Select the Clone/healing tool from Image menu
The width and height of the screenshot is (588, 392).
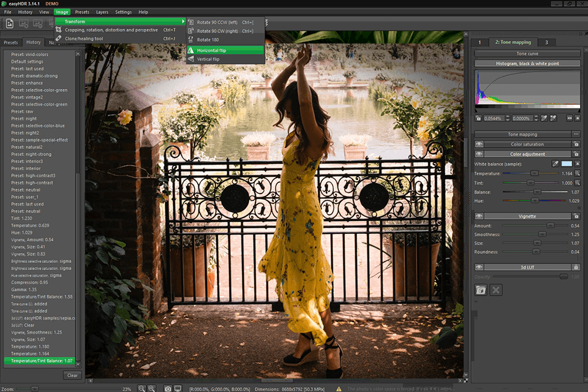tap(92, 38)
